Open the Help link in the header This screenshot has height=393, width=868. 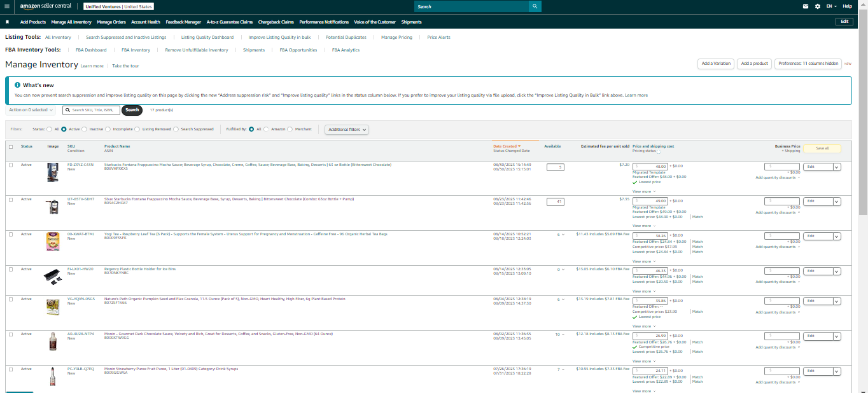[x=847, y=6]
